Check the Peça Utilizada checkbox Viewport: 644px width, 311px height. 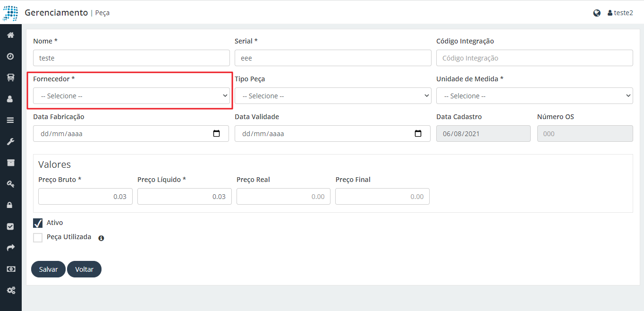tap(38, 238)
